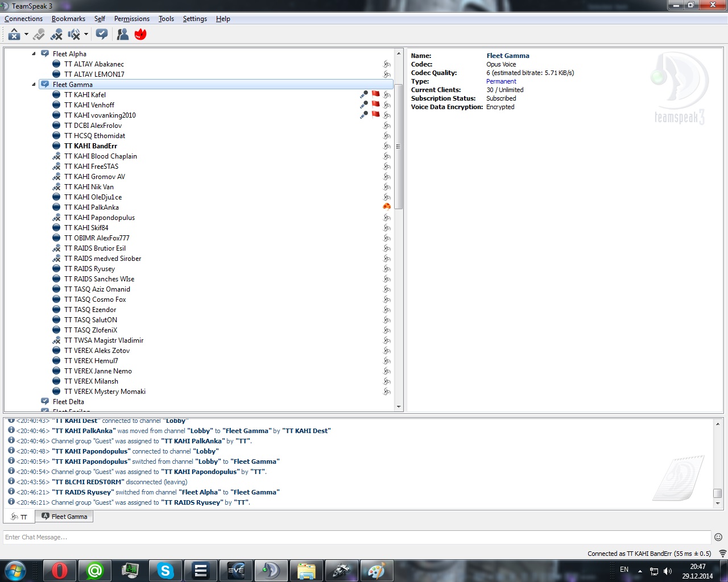728x582 pixels.
Task: Click red flag icon on TT KAHI vovanking2010 row
Action: click(x=375, y=114)
